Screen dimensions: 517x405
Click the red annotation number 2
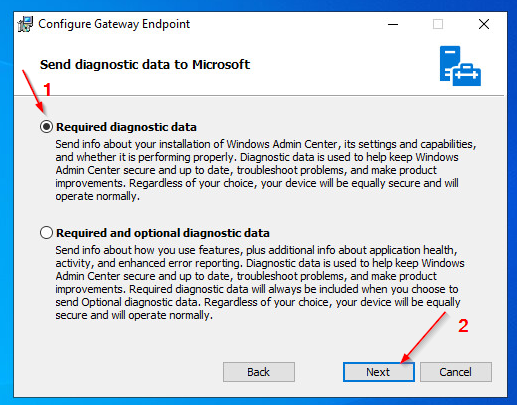463,326
